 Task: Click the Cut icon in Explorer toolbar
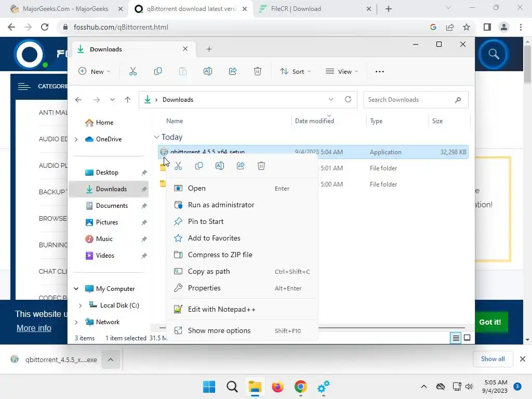tap(132, 71)
